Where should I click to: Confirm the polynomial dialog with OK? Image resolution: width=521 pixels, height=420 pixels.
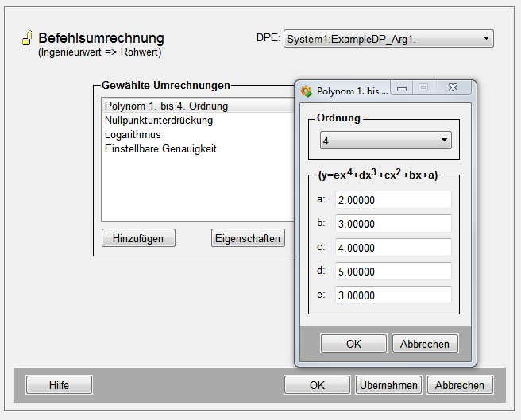click(x=353, y=344)
